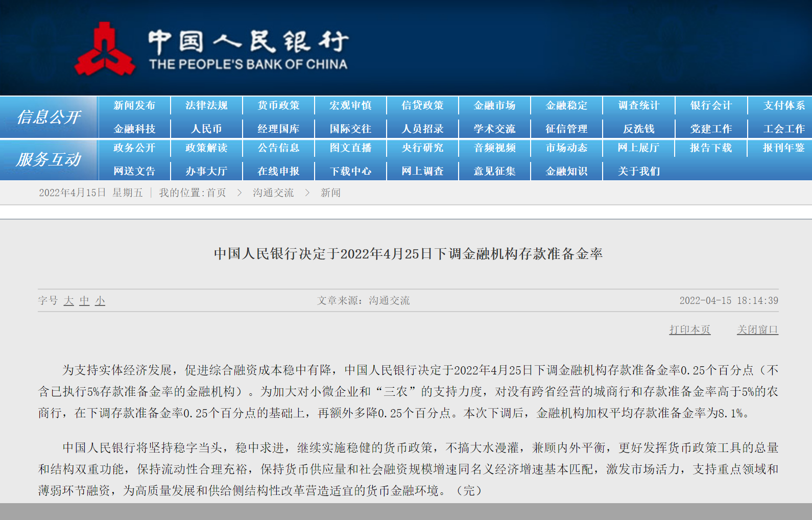Screen dimensions: 812x520
Task: Click the 文章来源：沟通交流 text
Action: tap(363, 300)
